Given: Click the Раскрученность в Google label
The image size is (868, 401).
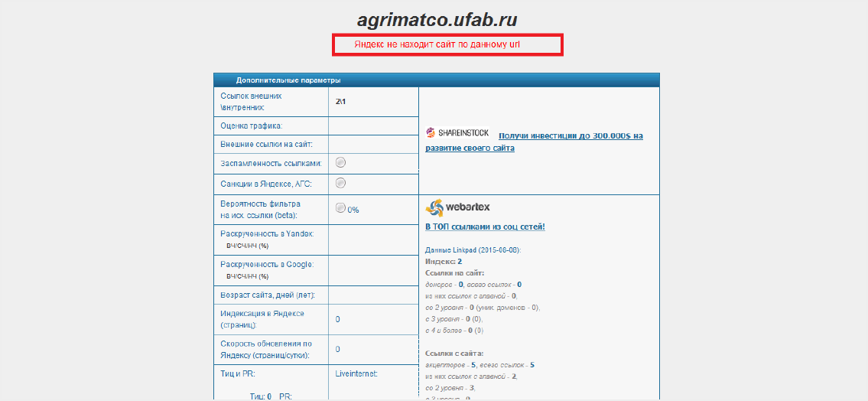Looking at the screenshot, I should pyautogui.click(x=267, y=264).
